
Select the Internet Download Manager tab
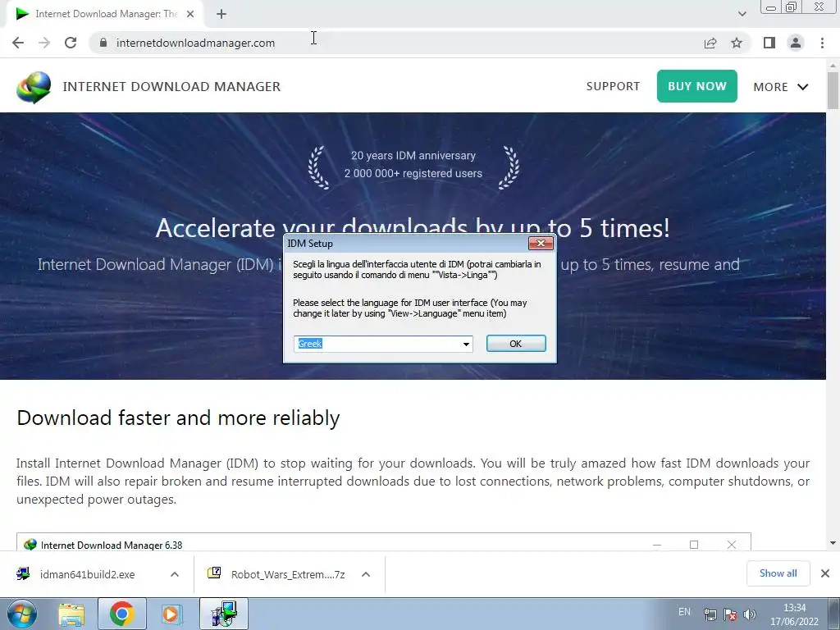pyautogui.click(x=104, y=14)
